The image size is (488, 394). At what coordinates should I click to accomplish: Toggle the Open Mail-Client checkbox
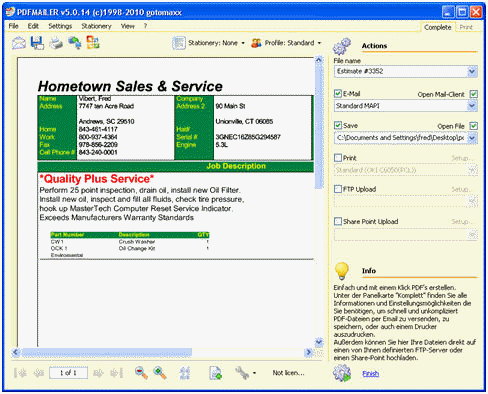tap(473, 94)
